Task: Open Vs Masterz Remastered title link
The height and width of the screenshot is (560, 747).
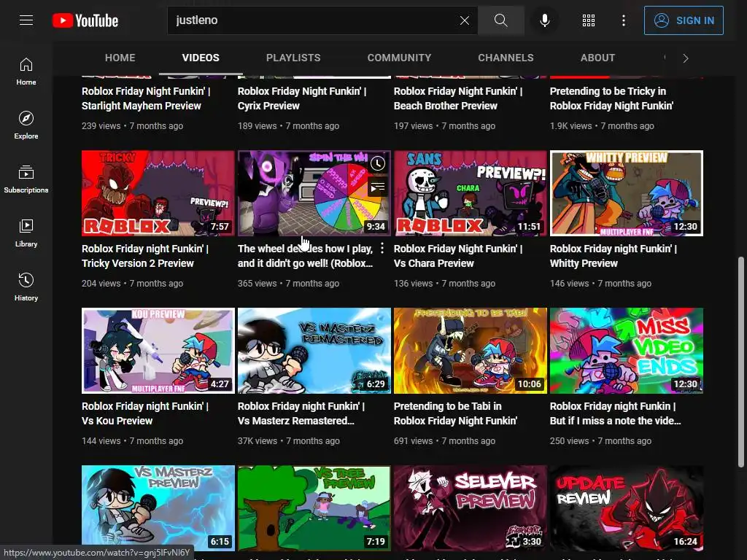Action: coord(301,413)
